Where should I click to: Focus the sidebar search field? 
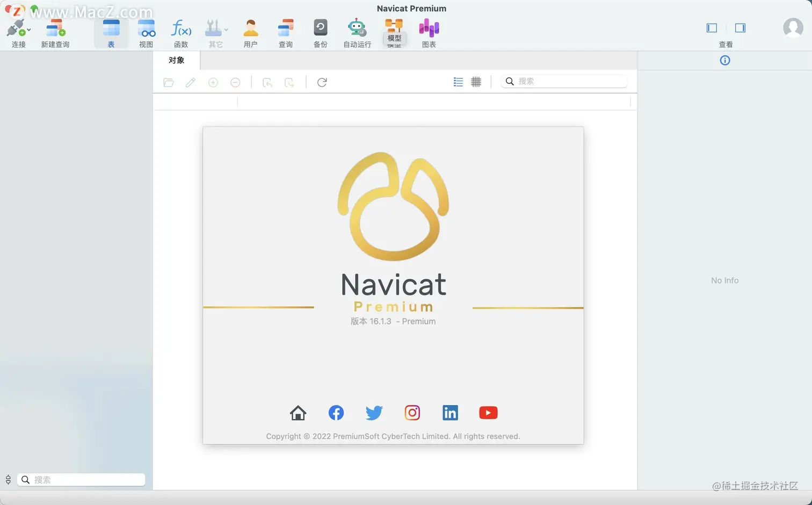pyautogui.click(x=82, y=480)
